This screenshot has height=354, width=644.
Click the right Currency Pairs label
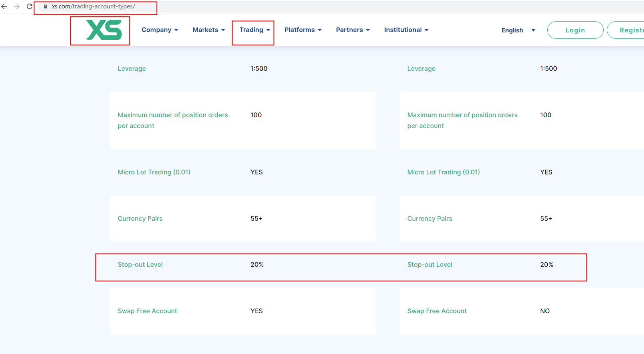click(x=429, y=219)
